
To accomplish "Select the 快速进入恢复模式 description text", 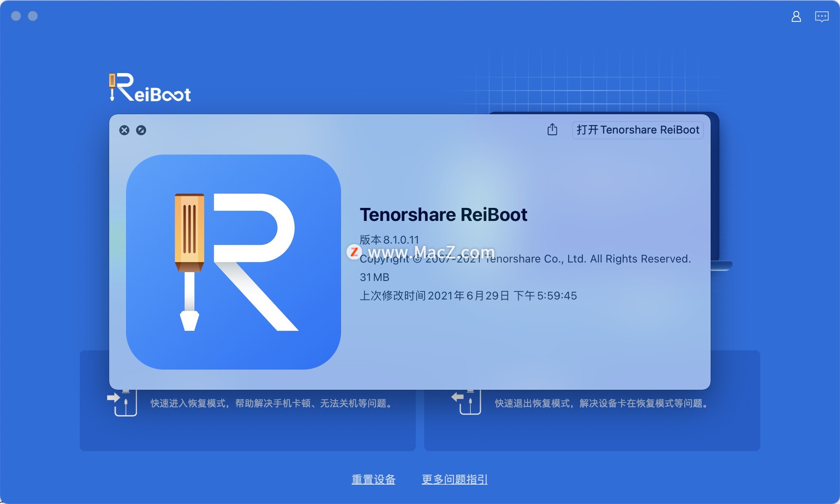I will (271, 403).
